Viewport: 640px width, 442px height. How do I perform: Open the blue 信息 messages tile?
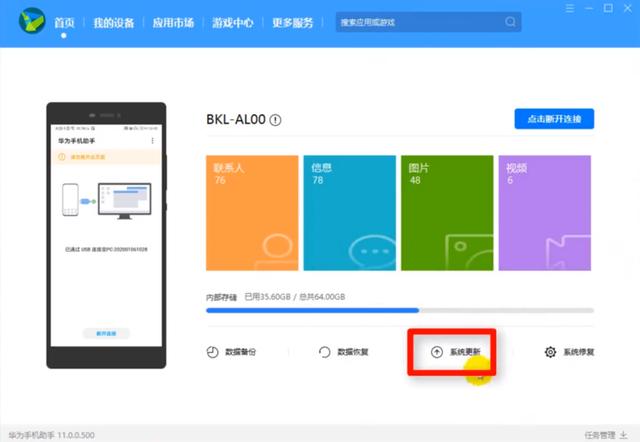[349, 213]
